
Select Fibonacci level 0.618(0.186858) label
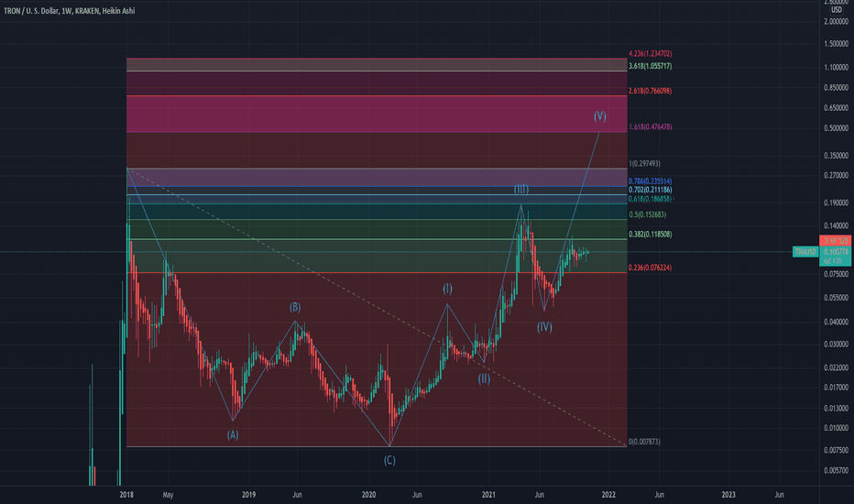pyautogui.click(x=651, y=199)
